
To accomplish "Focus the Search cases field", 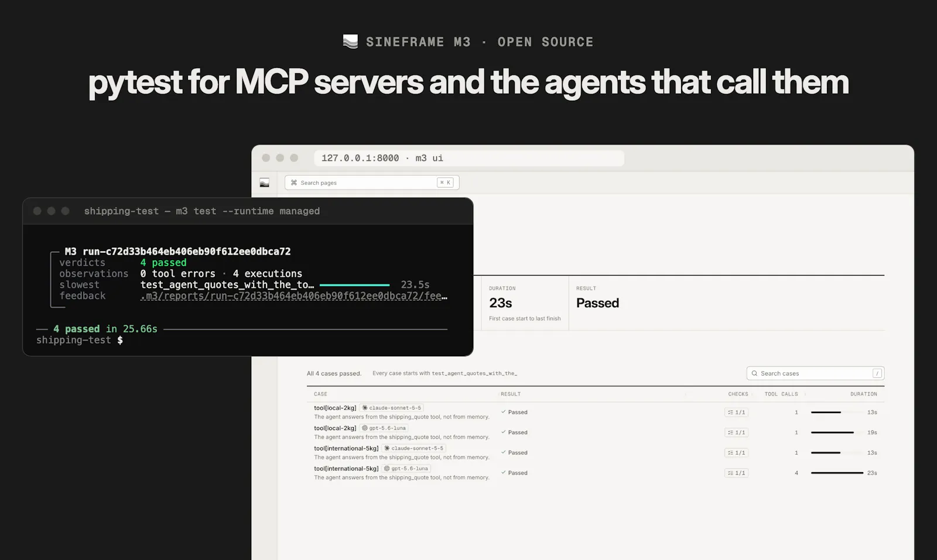I will (x=815, y=373).
